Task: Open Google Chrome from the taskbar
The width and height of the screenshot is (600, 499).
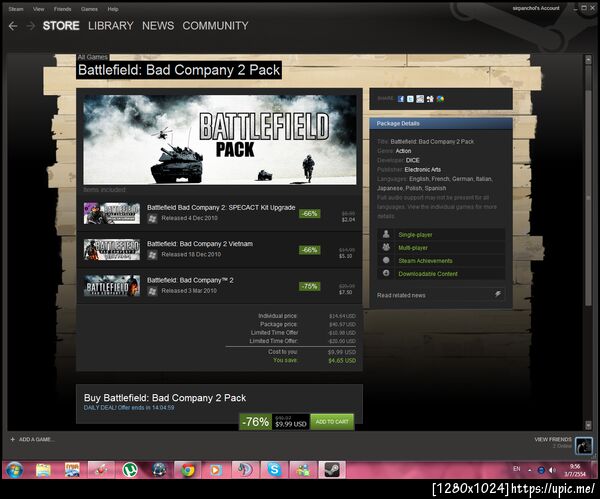Action: [188, 470]
